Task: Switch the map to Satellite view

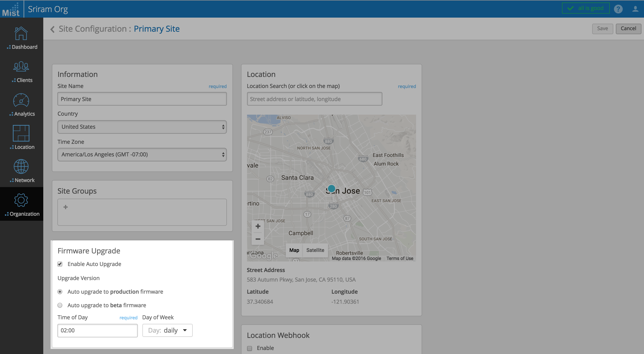Action: [315, 250]
